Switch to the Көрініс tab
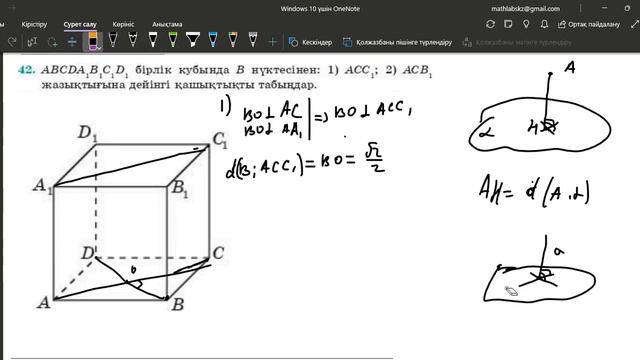This screenshot has width=640, height=360. (123, 24)
